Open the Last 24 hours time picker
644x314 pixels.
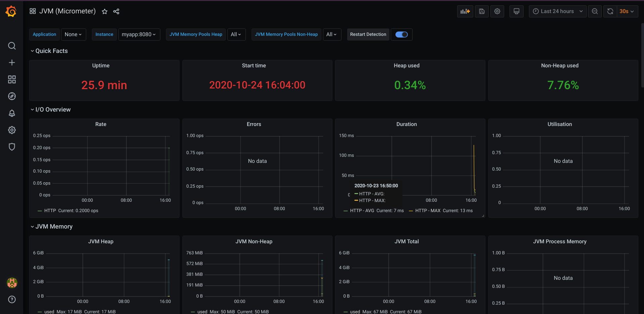pyautogui.click(x=557, y=11)
